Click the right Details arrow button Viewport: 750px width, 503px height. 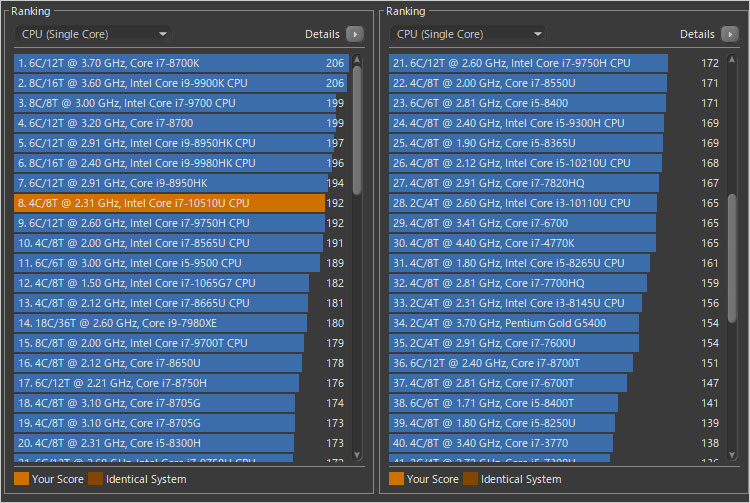[730, 34]
